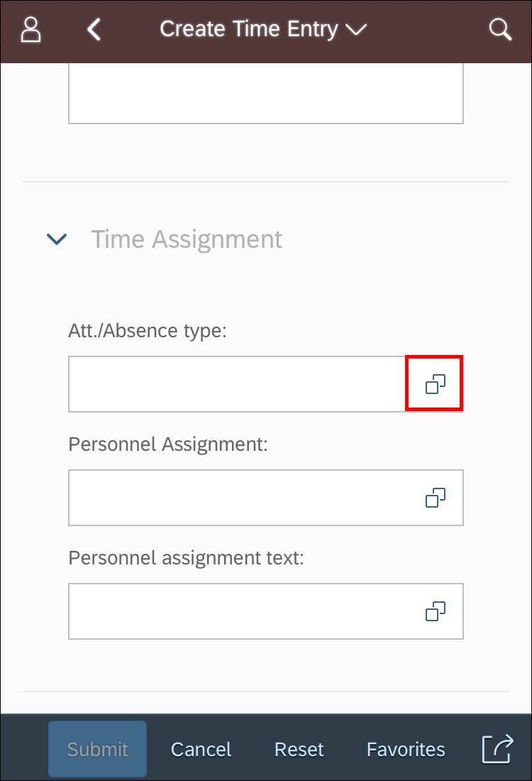Screen dimensions: 532x781
Task: Navigate back using the header back arrow
Action: click(x=94, y=30)
